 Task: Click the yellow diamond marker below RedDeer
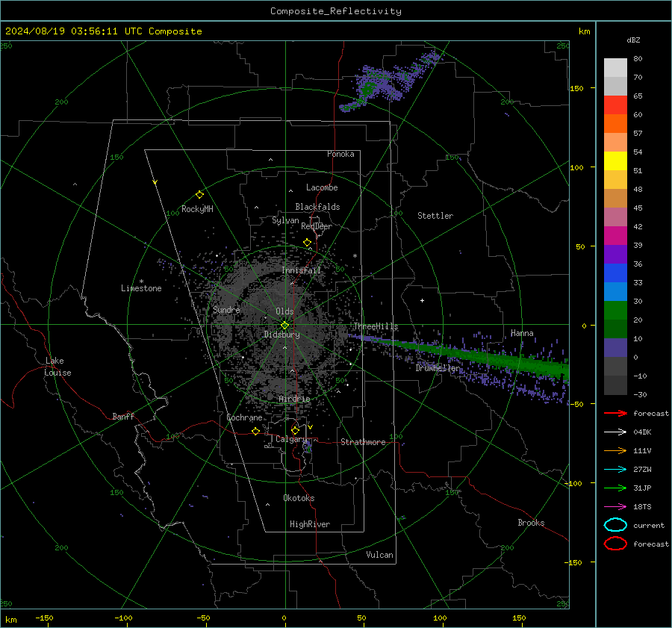(x=308, y=243)
